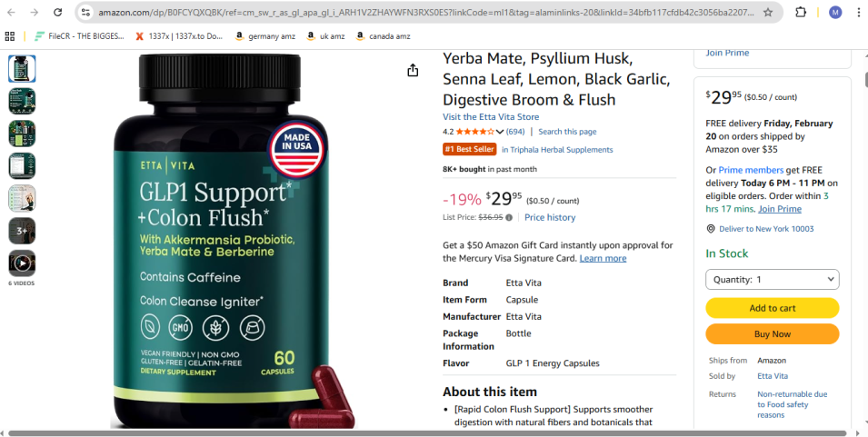
Task: Open the germany amz bookmark
Action: pyautogui.click(x=265, y=36)
